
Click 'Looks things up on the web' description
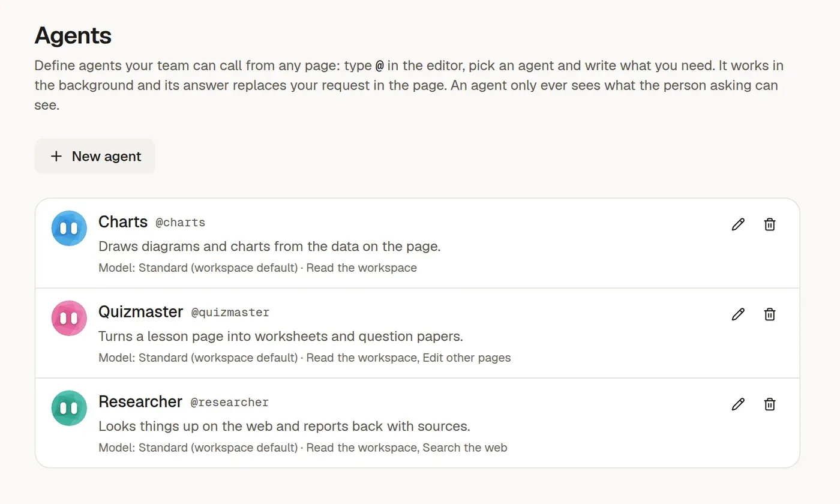(284, 427)
